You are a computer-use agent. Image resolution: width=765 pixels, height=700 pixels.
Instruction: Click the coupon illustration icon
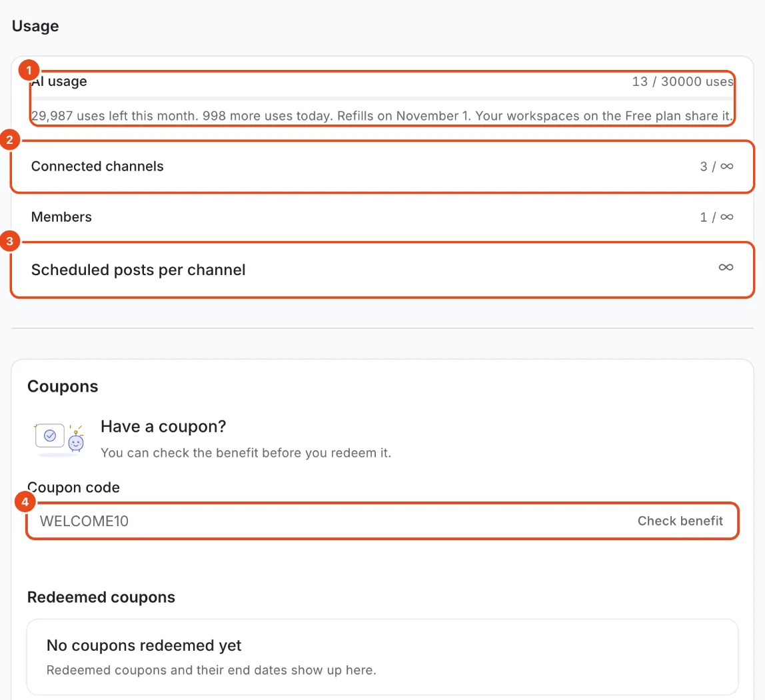(x=59, y=439)
